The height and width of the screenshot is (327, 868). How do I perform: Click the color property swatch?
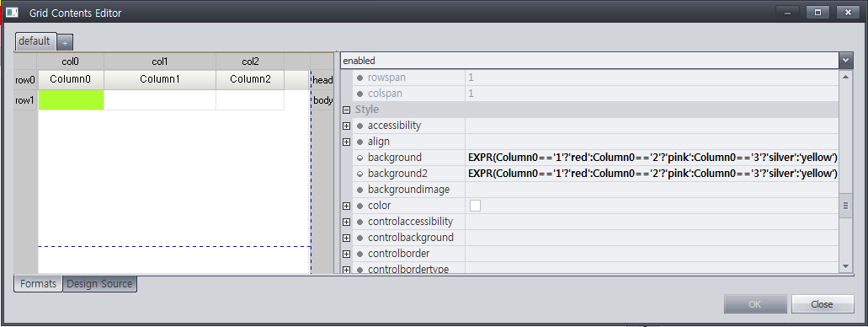tap(475, 206)
